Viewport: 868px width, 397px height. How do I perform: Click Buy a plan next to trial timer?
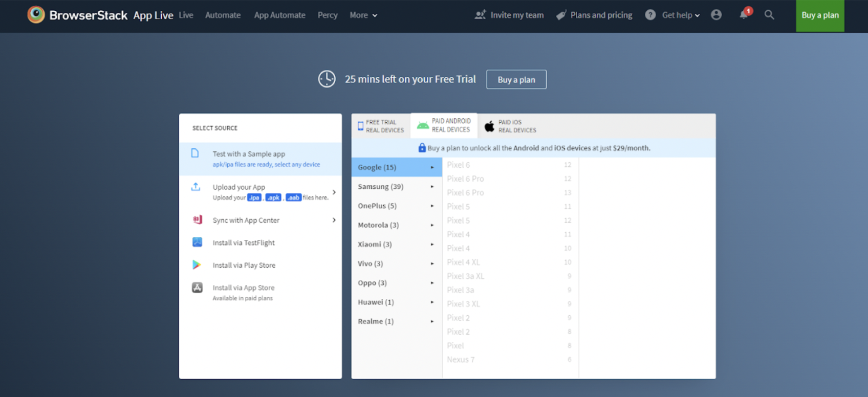pos(516,80)
